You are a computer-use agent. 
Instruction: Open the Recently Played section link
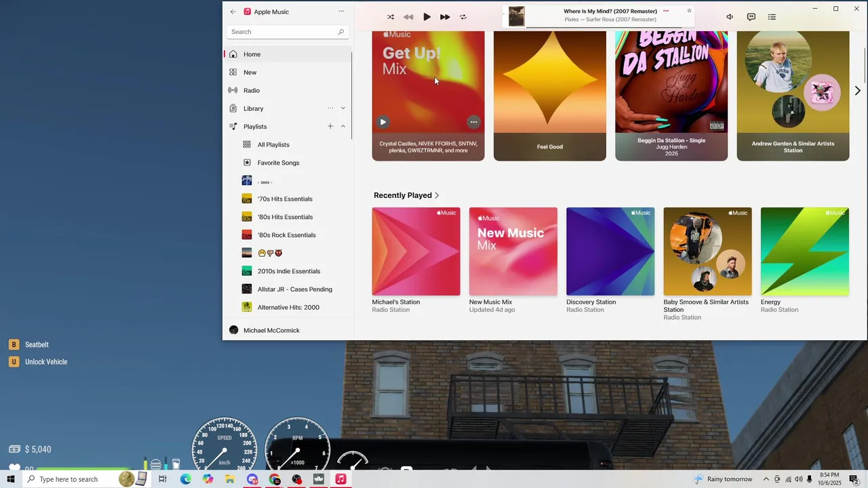(x=406, y=195)
